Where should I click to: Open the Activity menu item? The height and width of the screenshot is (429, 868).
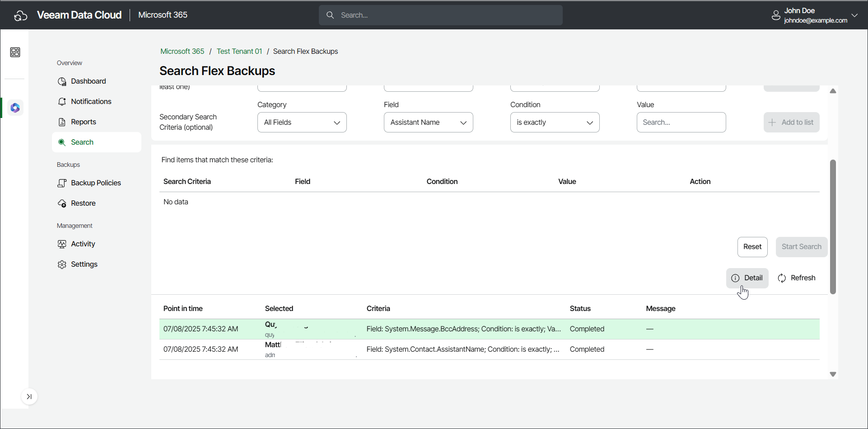point(97,244)
